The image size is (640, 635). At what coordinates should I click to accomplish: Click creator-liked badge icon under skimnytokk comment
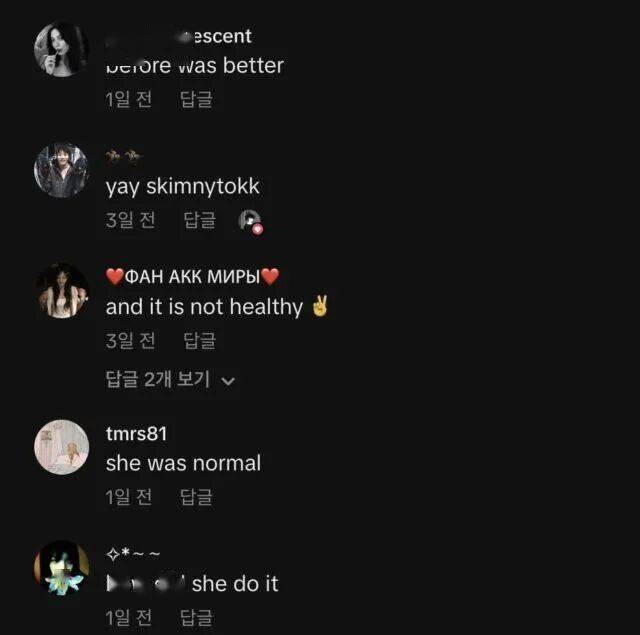pos(250,222)
